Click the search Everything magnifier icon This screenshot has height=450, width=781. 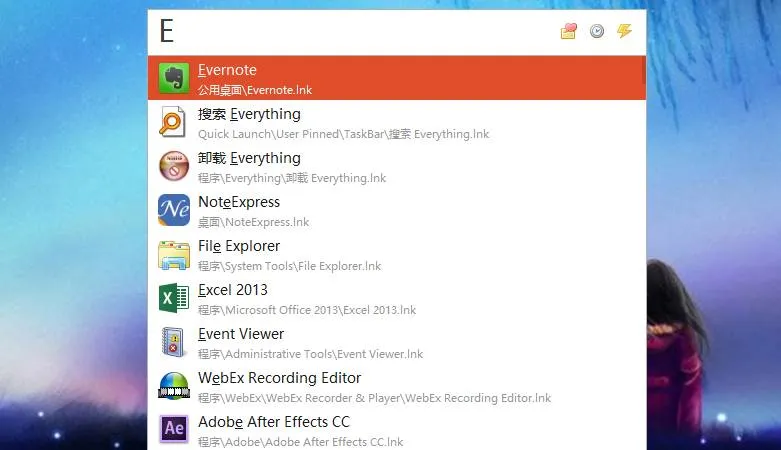[x=172, y=122]
